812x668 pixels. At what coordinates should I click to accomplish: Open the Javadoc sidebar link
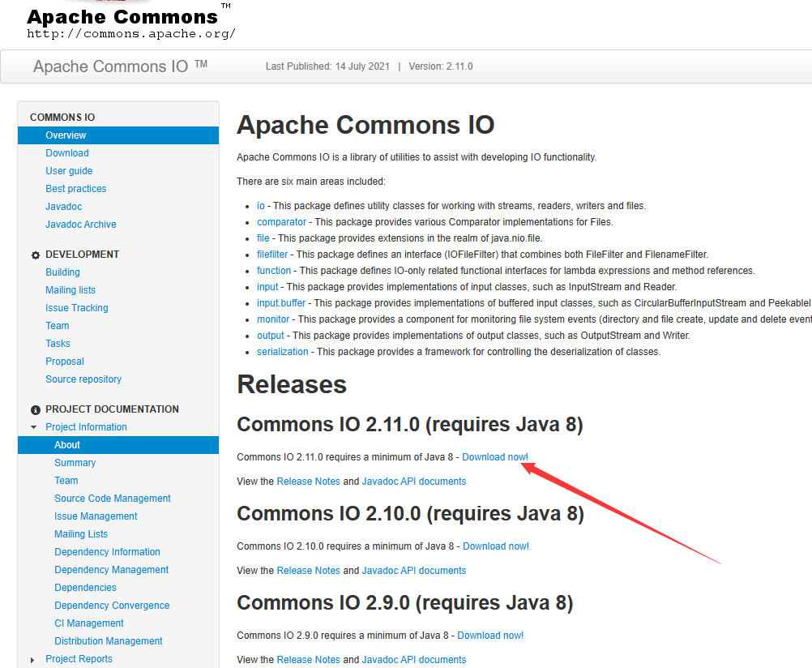tap(64, 206)
